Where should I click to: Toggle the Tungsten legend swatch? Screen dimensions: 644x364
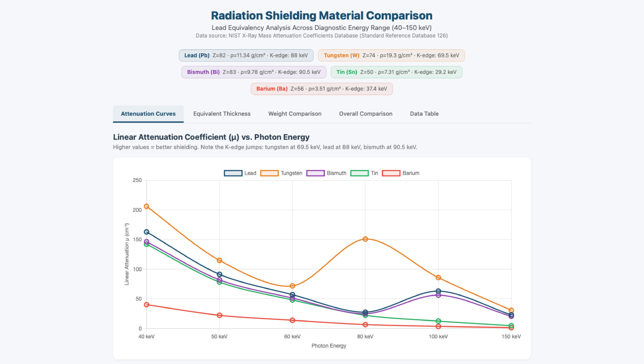point(269,173)
